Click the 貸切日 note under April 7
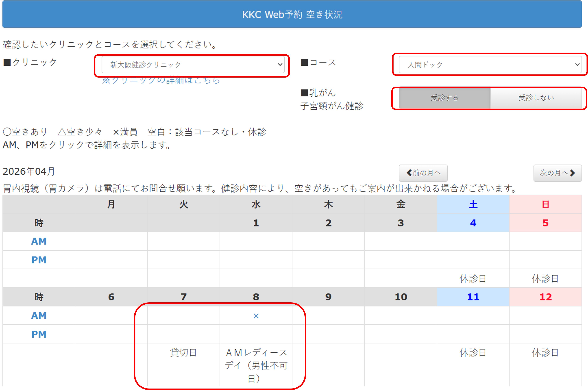Image resolution: width=588 pixels, height=390 pixels. (x=184, y=353)
